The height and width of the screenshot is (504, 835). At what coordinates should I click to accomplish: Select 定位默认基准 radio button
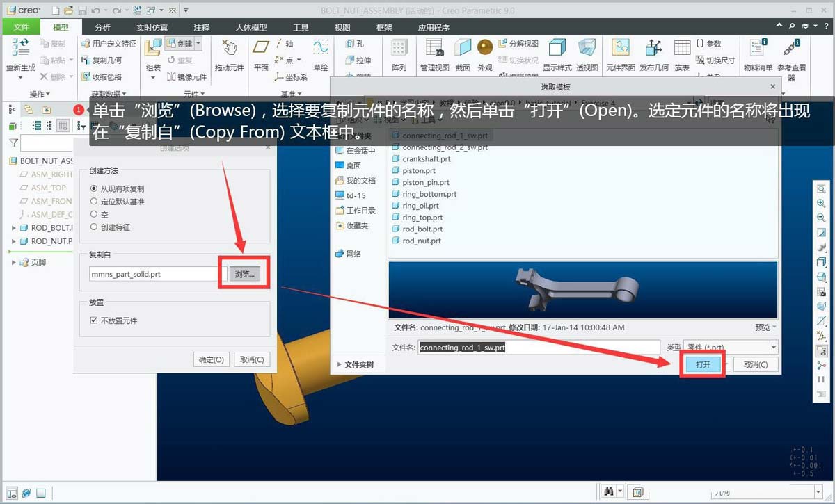[94, 201]
